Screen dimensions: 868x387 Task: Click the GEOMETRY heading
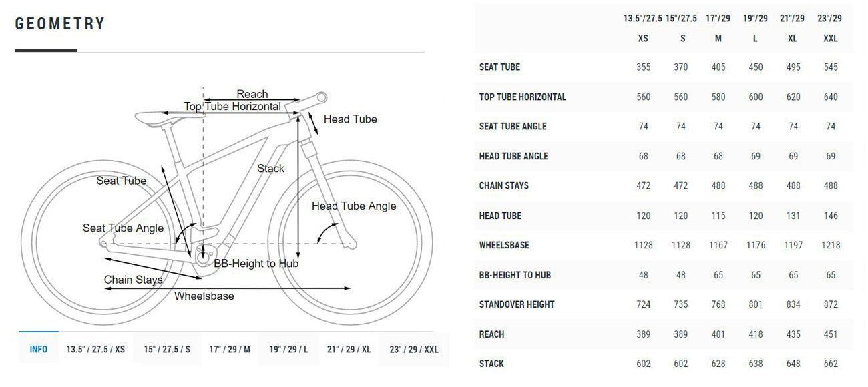[60, 24]
